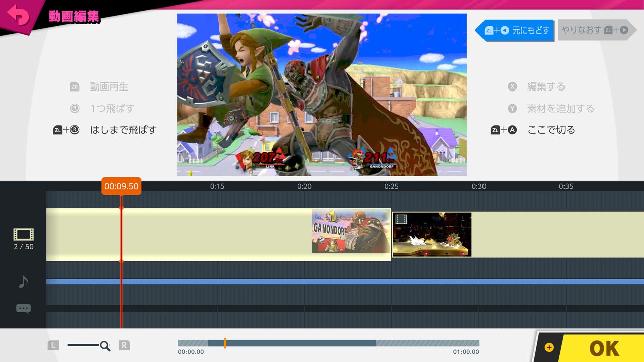Viewport: 644px width, 362px height.
Task: Click the 元にもどす undo button
Action: point(515,31)
